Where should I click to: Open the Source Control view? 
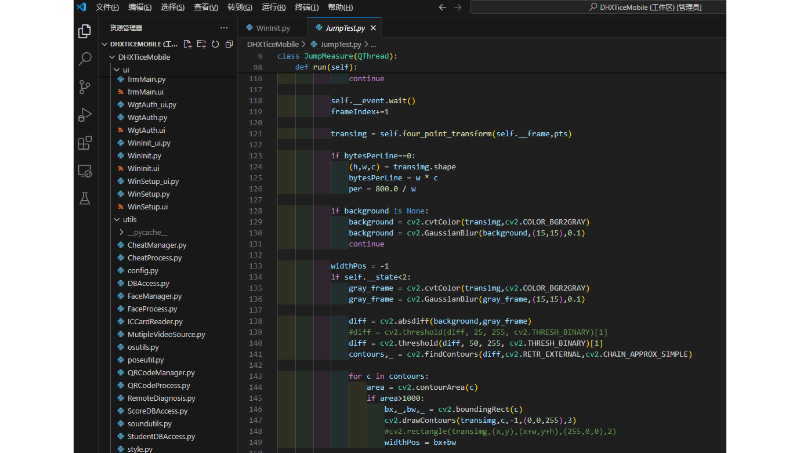pos(85,87)
